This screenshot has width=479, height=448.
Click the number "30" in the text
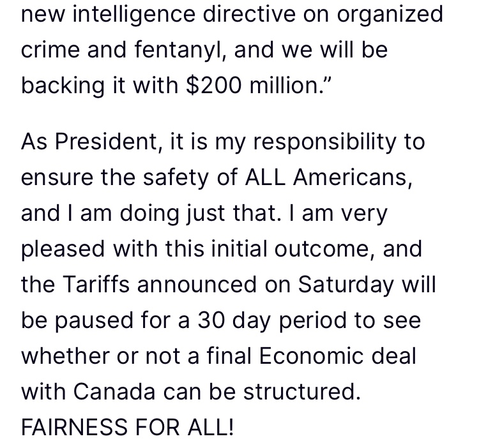(x=211, y=320)
